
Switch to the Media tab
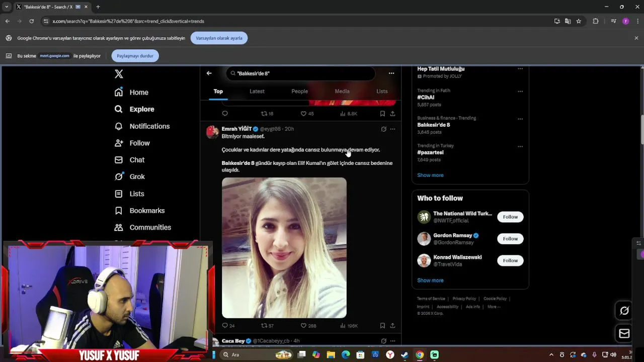[342, 92]
